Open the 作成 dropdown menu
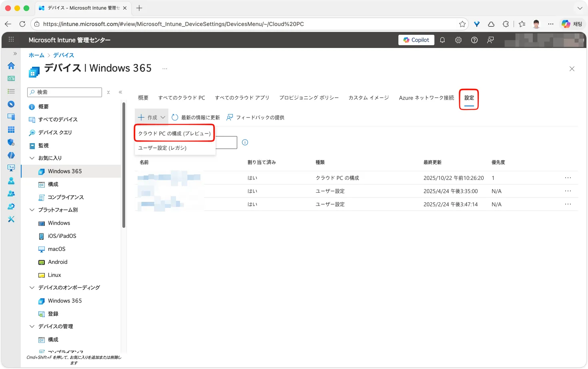The height and width of the screenshot is (369, 588). click(152, 118)
